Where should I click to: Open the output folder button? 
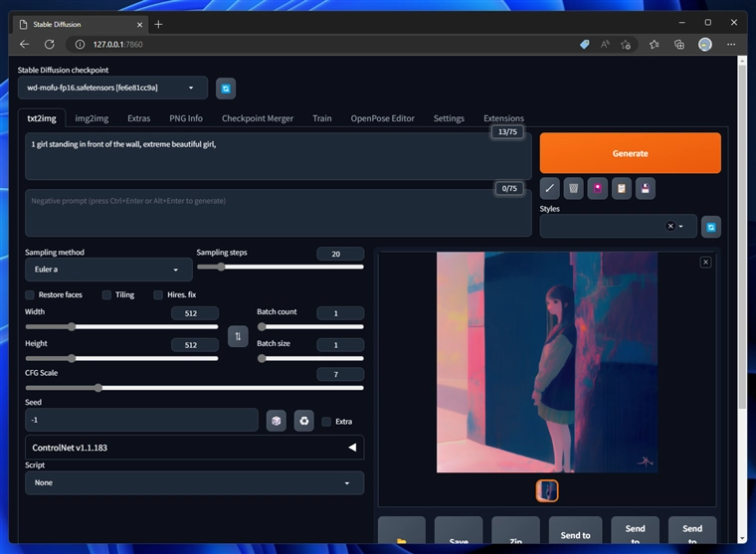pyautogui.click(x=402, y=530)
